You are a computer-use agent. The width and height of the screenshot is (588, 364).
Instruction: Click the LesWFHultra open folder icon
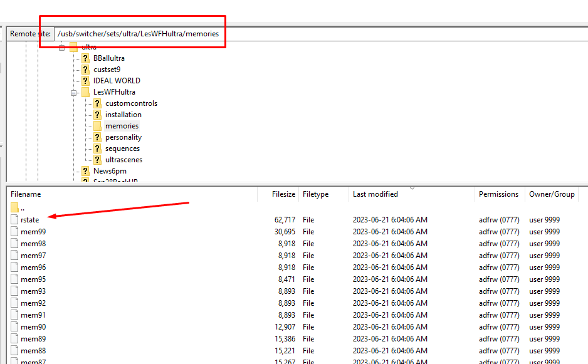pos(85,92)
